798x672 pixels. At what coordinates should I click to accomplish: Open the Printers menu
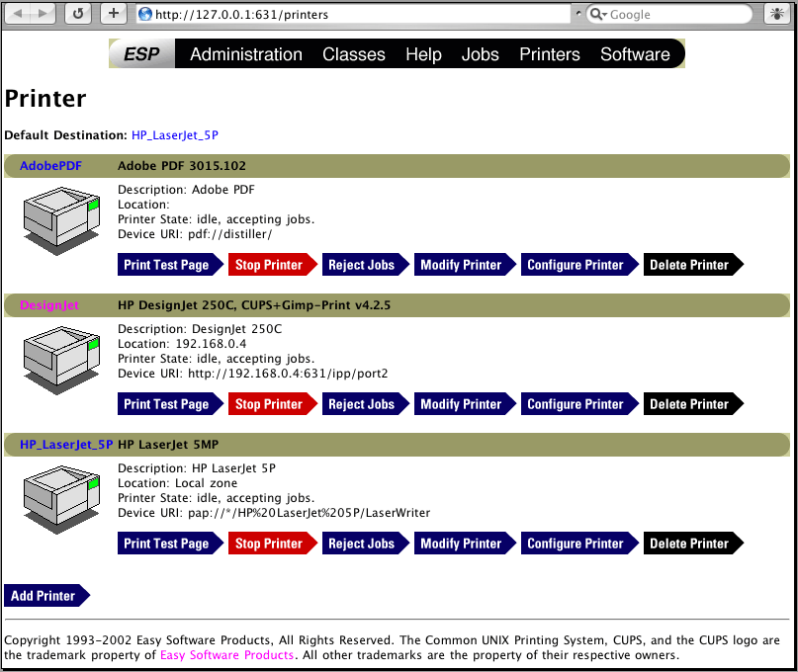(550, 54)
